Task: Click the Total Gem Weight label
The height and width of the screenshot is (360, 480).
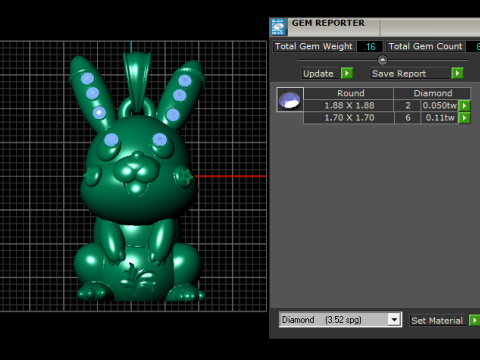Action: click(313, 46)
